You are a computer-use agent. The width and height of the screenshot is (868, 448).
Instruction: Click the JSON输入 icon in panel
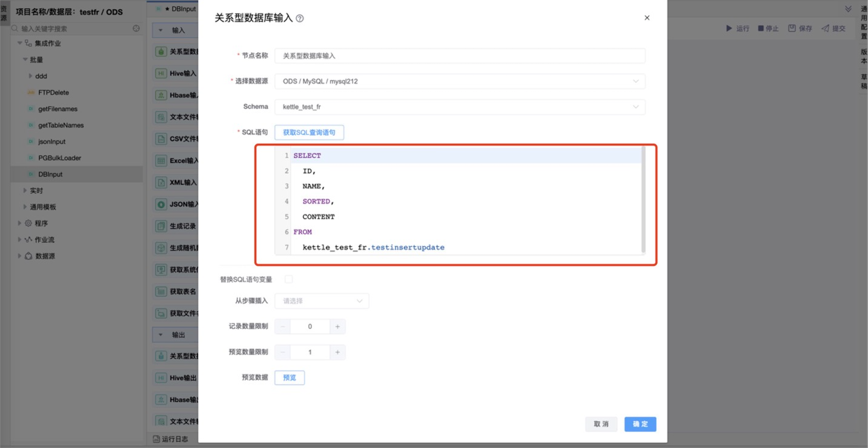pos(162,204)
